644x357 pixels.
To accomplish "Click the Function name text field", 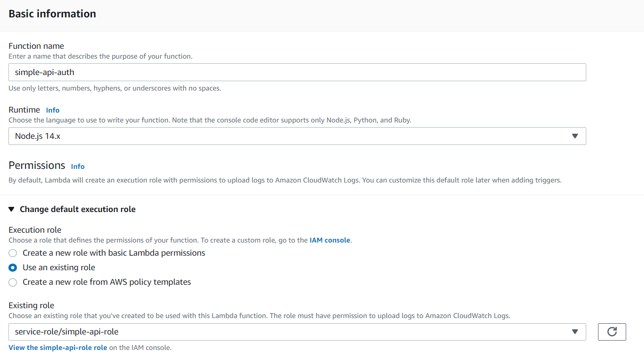I will [x=297, y=72].
